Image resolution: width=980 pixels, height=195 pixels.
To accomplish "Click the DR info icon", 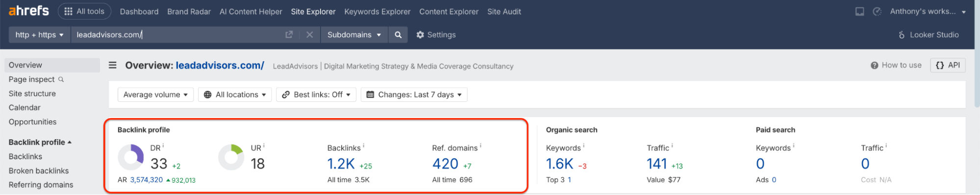I will tap(163, 146).
